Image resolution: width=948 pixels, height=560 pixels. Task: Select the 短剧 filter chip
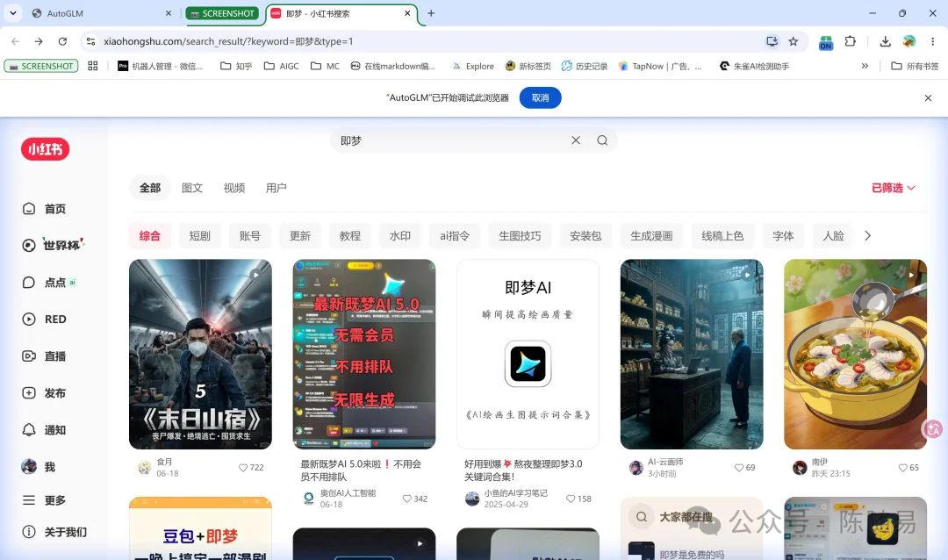pyautogui.click(x=199, y=236)
